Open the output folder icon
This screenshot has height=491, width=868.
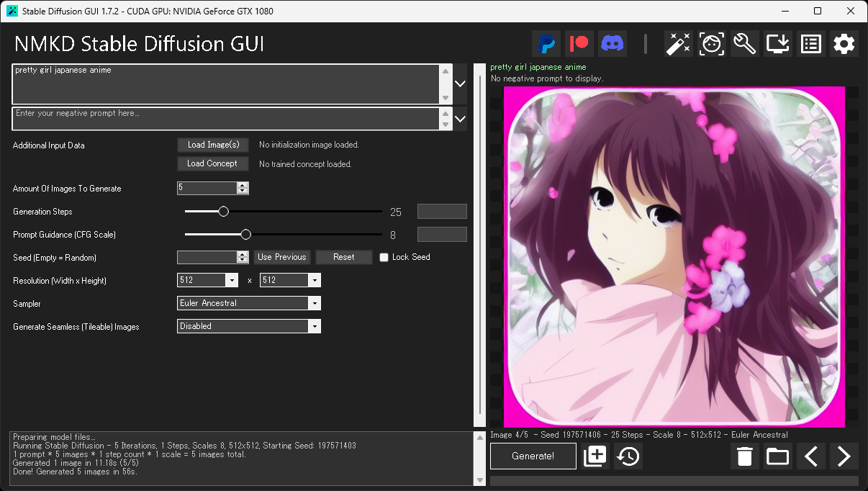(777, 456)
